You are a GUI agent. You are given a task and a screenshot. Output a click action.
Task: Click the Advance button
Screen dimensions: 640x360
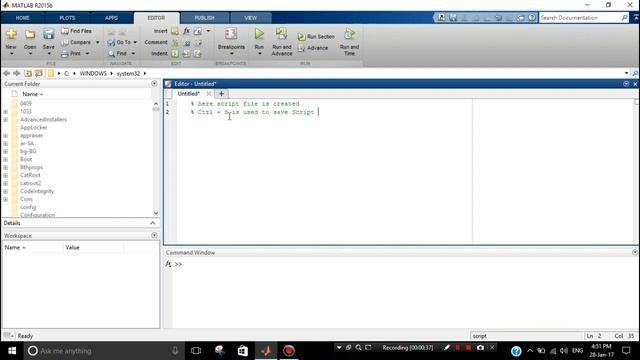(313, 48)
